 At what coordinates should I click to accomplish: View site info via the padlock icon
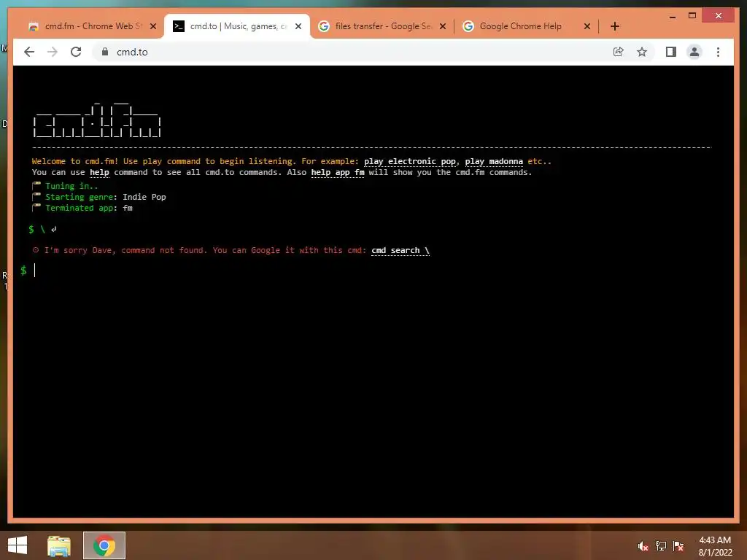(x=105, y=52)
